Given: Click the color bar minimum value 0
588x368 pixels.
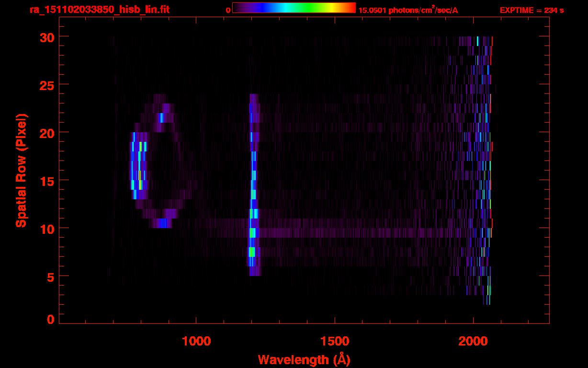Looking at the screenshot, I should click(228, 10).
